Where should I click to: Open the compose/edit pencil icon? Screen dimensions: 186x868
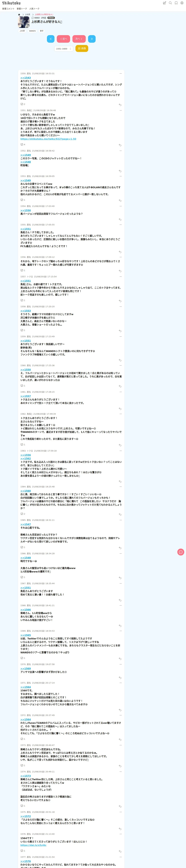pyautogui.click(x=164, y=3)
